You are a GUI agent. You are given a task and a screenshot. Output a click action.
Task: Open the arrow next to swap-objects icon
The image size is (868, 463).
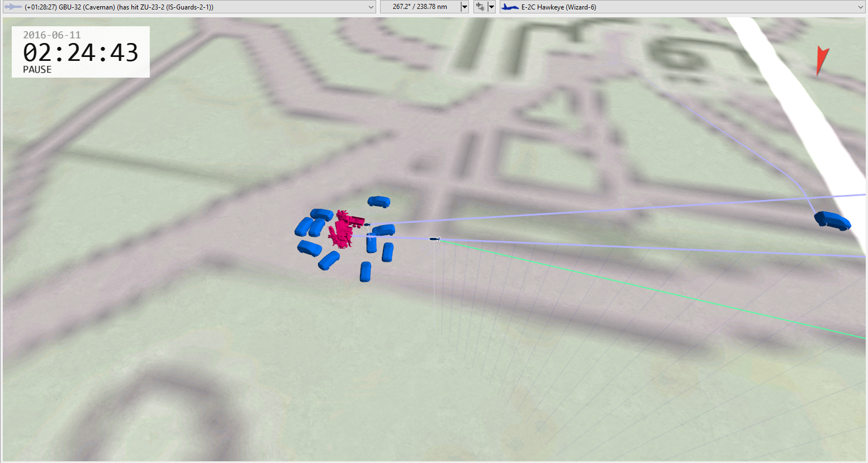coord(491,7)
